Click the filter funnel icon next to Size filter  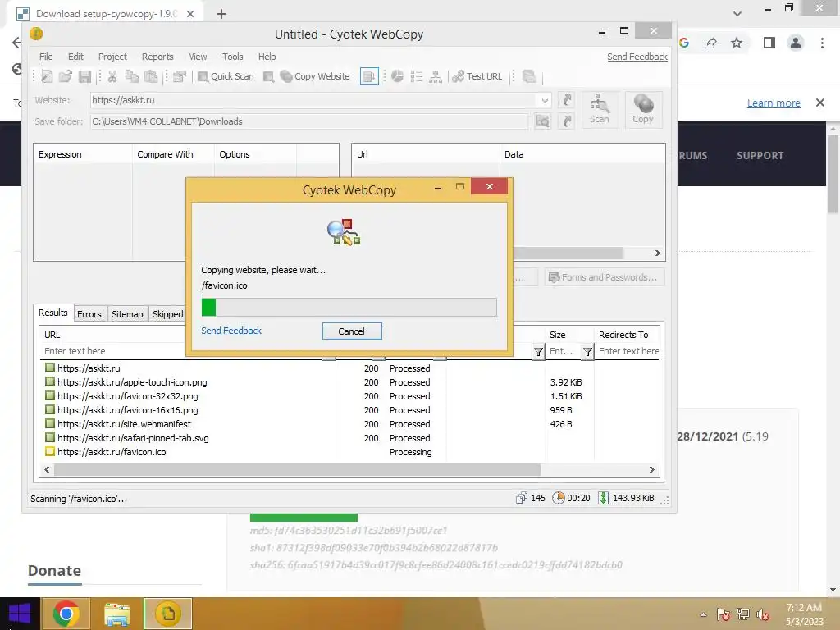tap(587, 351)
